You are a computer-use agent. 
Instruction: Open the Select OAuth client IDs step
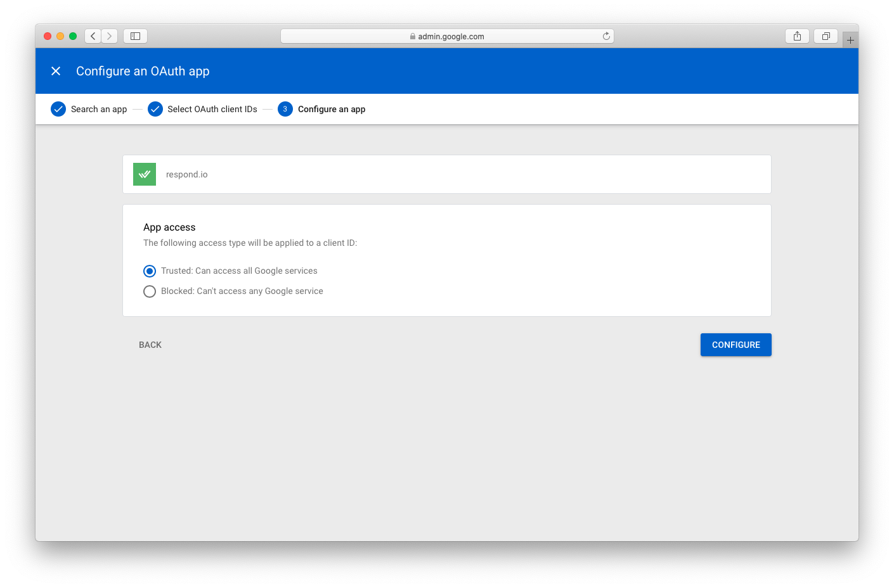[213, 109]
